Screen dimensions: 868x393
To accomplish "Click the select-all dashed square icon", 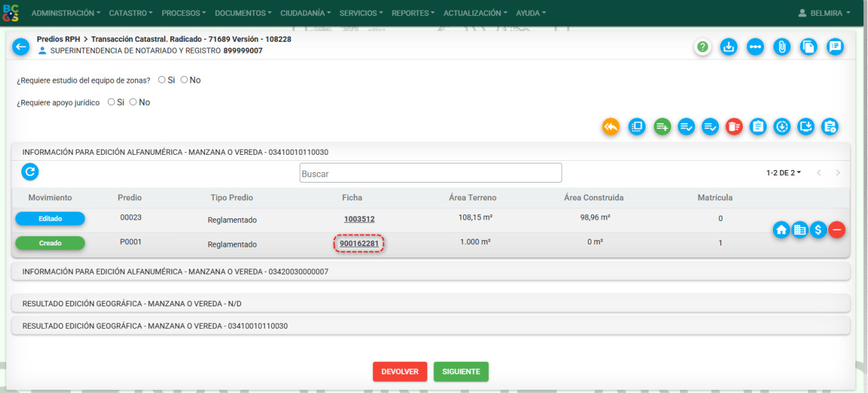I will tap(637, 126).
